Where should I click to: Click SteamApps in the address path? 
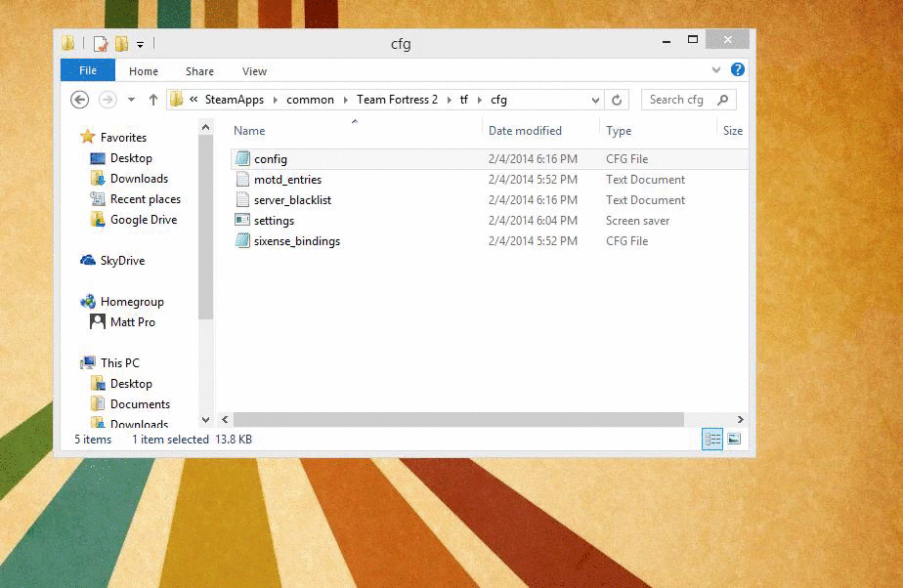click(234, 100)
